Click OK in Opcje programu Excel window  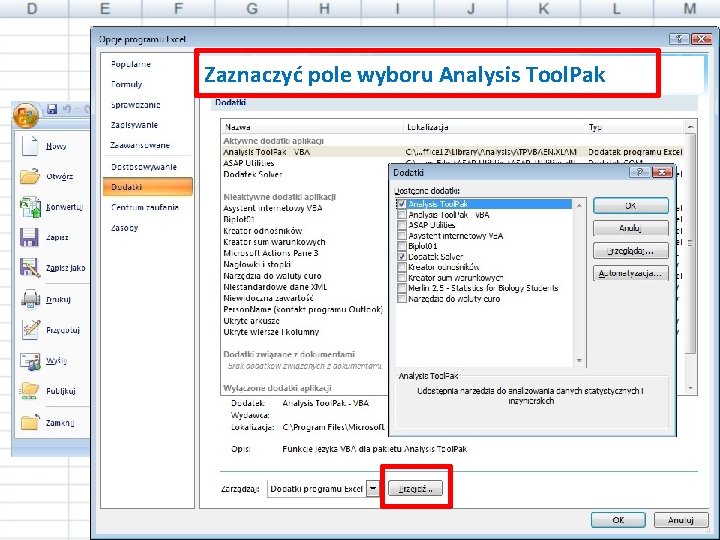click(x=618, y=520)
